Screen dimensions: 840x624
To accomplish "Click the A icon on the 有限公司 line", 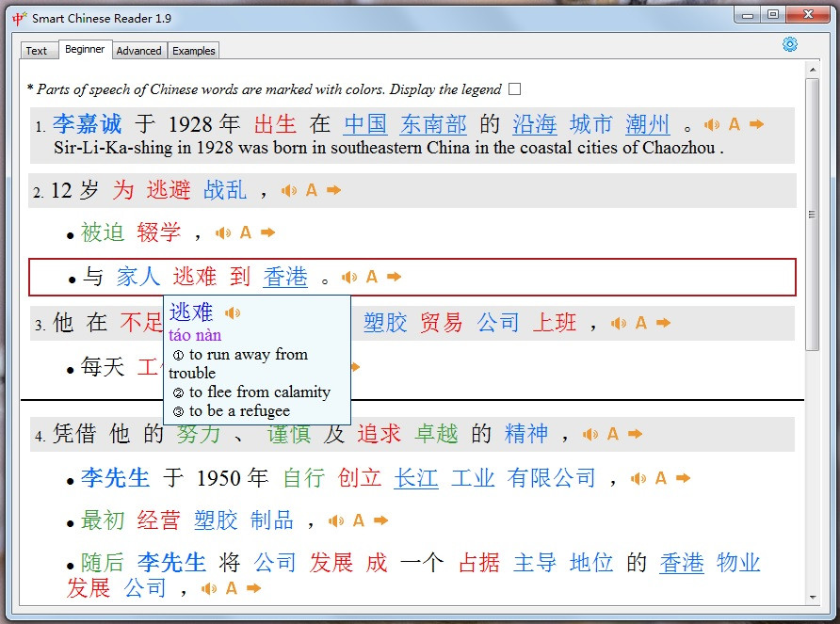I will pyautogui.click(x=660, y=478).
